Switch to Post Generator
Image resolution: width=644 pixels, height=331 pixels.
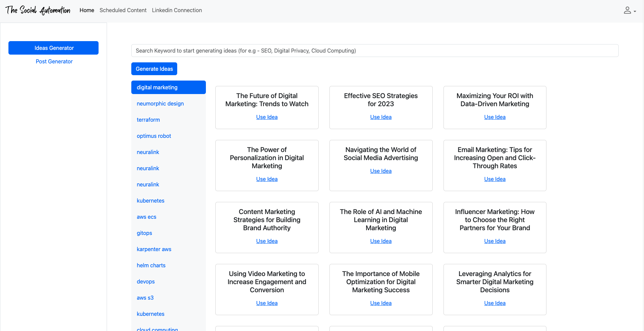[54, 61]
